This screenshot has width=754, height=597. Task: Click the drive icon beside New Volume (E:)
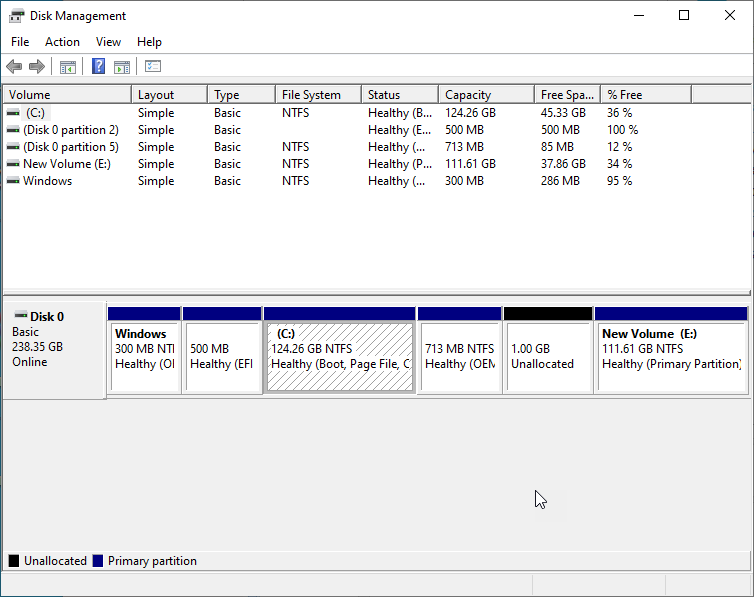click(12, 164)
